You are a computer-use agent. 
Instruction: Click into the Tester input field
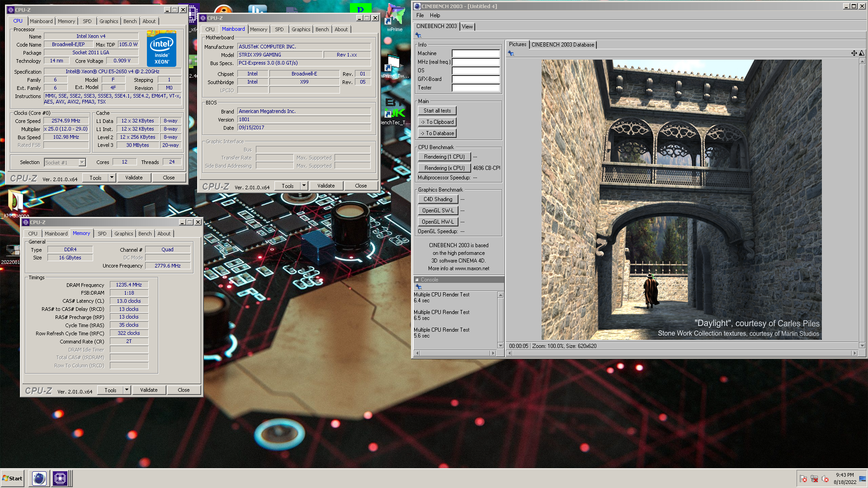point(476,88)
